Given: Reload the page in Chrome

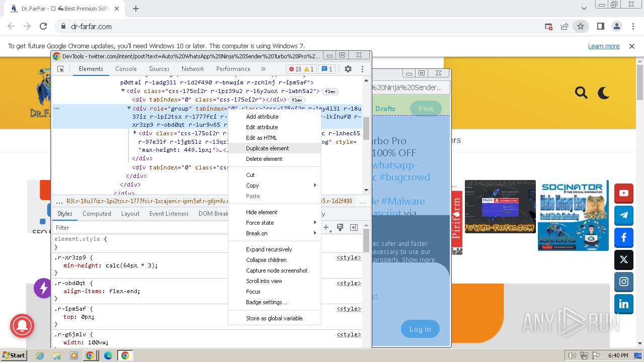Looking at the screenshot, I should coord(43,26).
